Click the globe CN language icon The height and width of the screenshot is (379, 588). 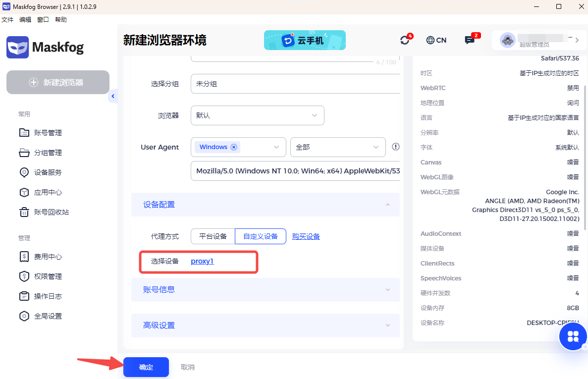pos(430,40)
